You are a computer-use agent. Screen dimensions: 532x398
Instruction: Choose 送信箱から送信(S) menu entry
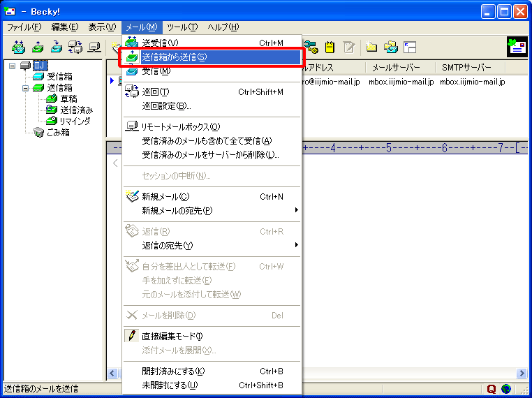pos(212,57)
